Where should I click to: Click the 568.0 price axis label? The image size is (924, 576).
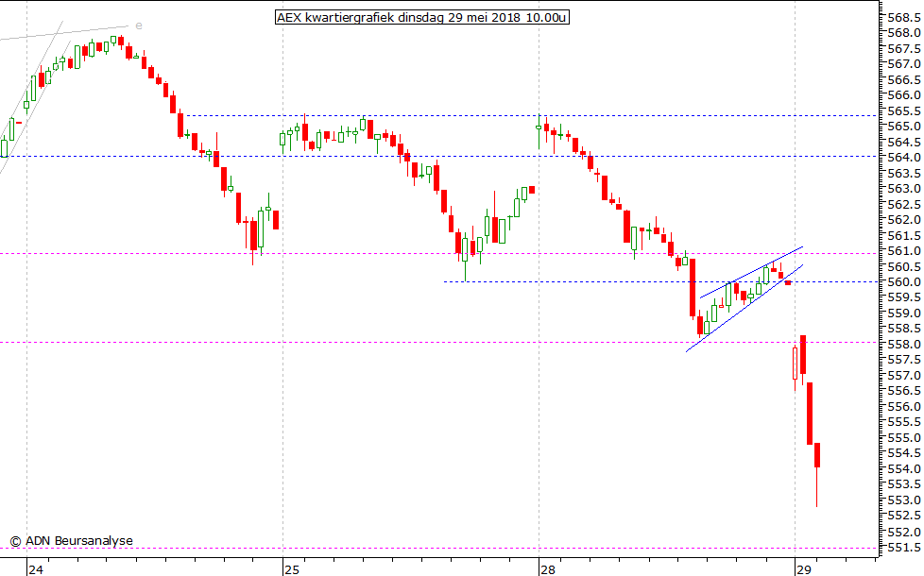tap(904, 32)
